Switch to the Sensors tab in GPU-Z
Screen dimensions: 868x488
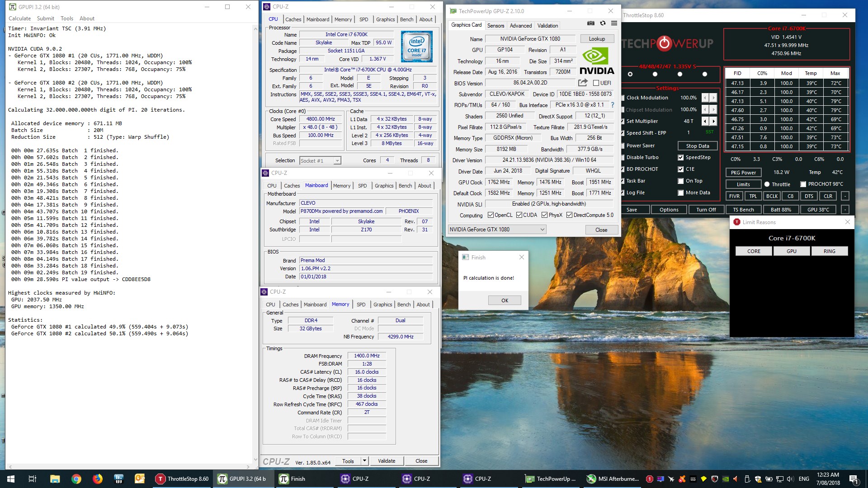[x=495, y=26]
